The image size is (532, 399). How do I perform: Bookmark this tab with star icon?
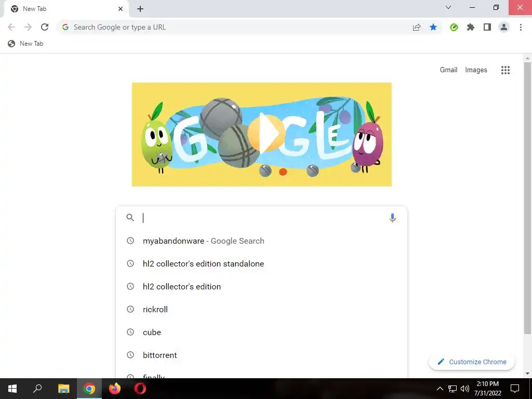[433, 27]
